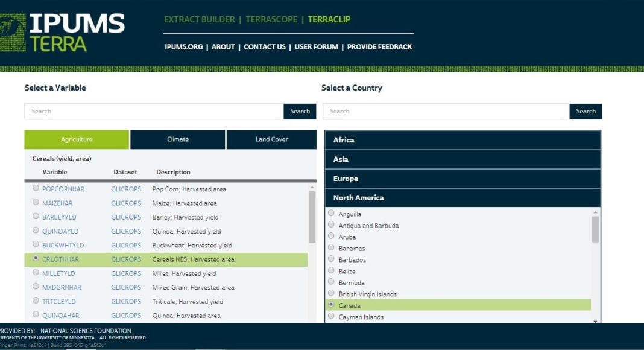The height and width of the screenshot is (350, 644).
Task: Select the QUINOAYLD radio button
Action: point(36,231)
